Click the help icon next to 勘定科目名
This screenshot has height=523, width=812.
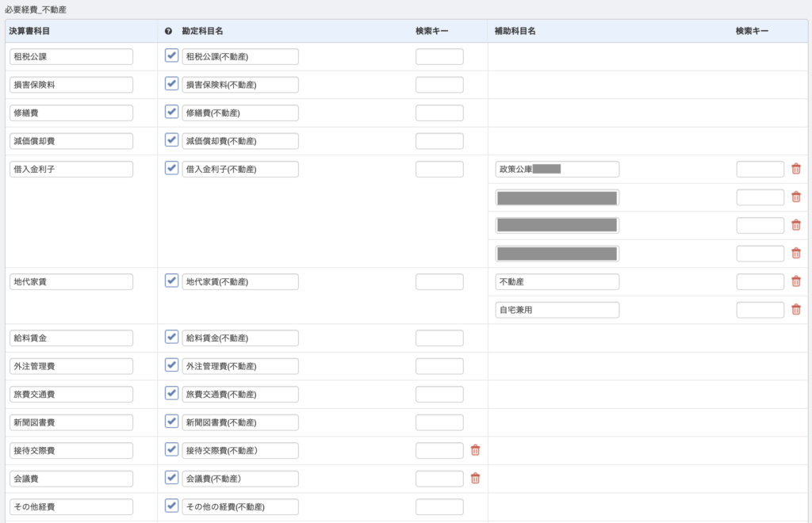(x=168, y=32)
